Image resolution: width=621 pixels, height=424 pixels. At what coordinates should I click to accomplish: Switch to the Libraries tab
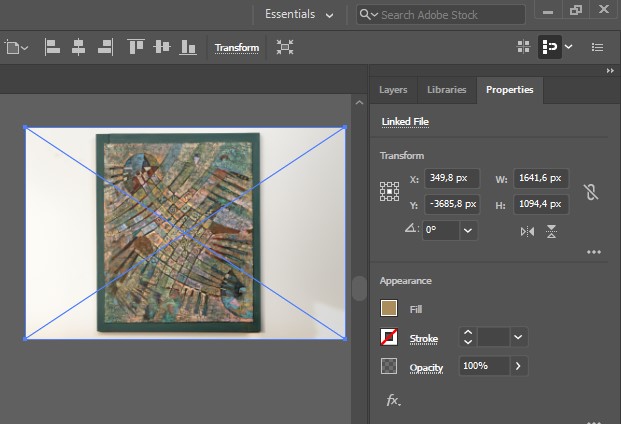click(x=446, y=89)
